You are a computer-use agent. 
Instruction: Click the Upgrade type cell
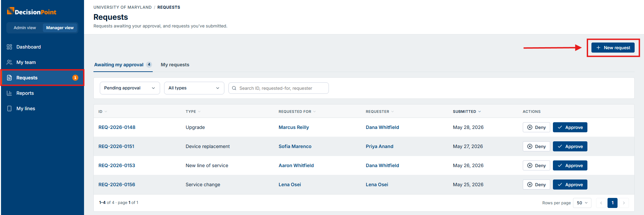[x=195, y=127]
